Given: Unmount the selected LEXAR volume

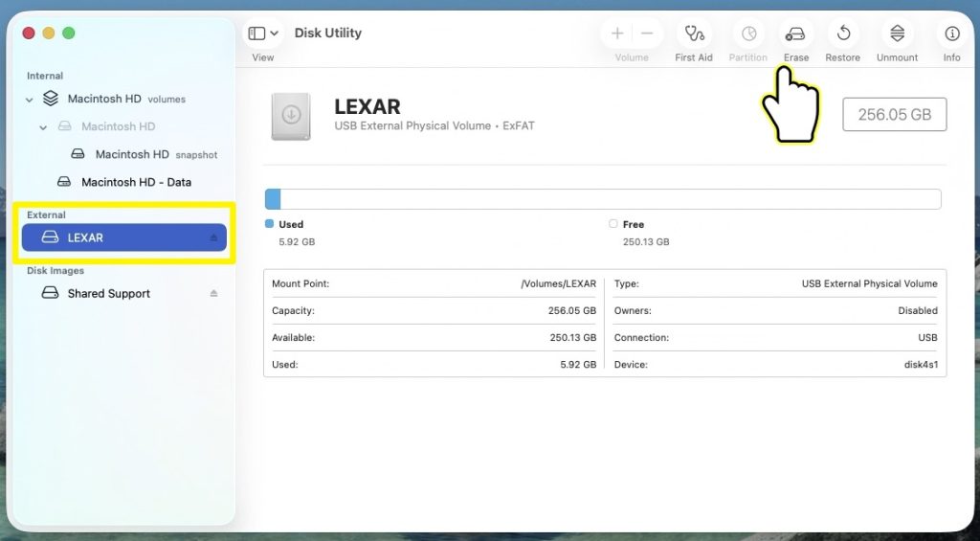Looking at the screenshot, I should click(897, 34).
